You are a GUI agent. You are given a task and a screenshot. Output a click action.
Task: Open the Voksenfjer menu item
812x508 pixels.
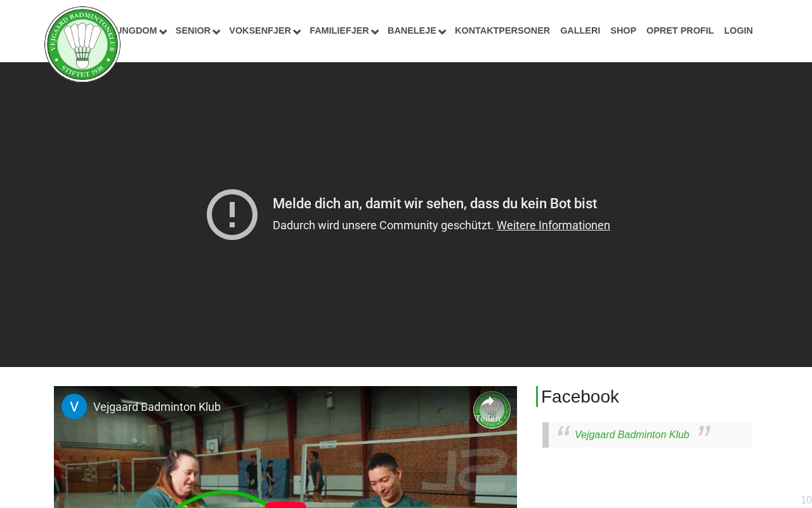(x=260, y=30)
